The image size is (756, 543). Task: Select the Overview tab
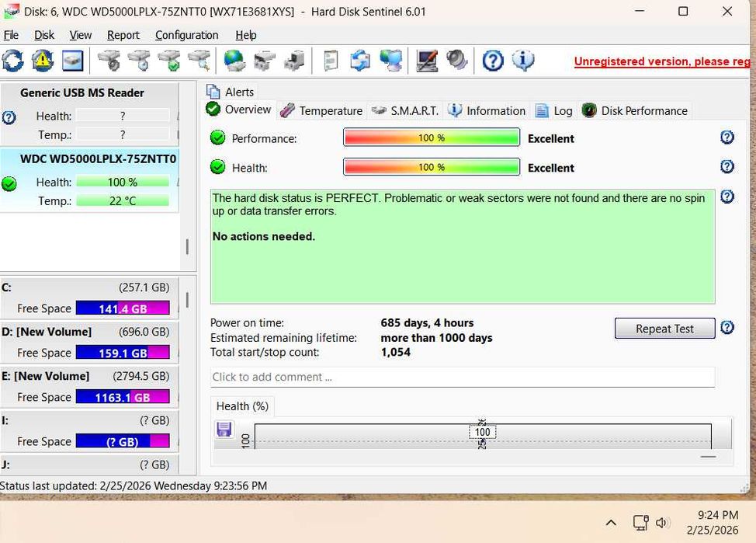(x=239, y=110)
